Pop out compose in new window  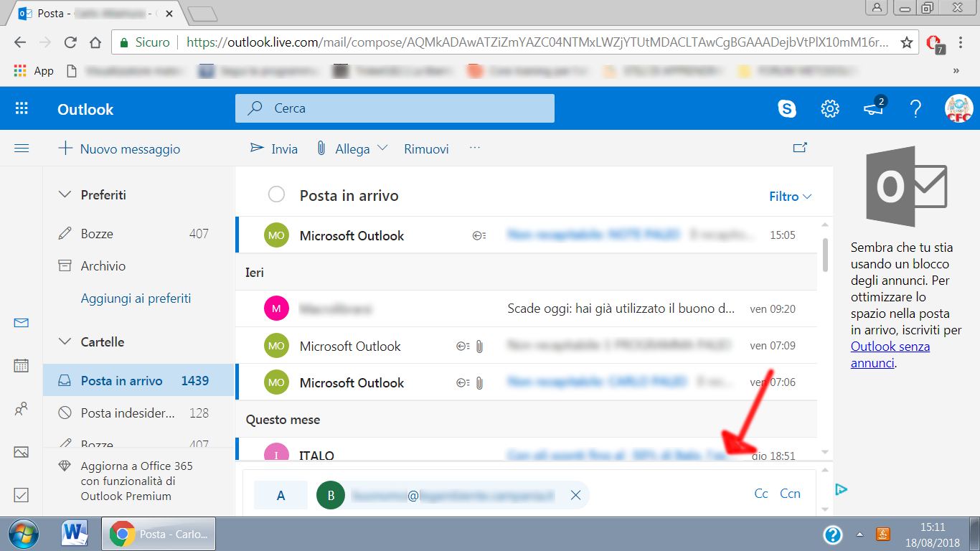[x=800, y=148]
